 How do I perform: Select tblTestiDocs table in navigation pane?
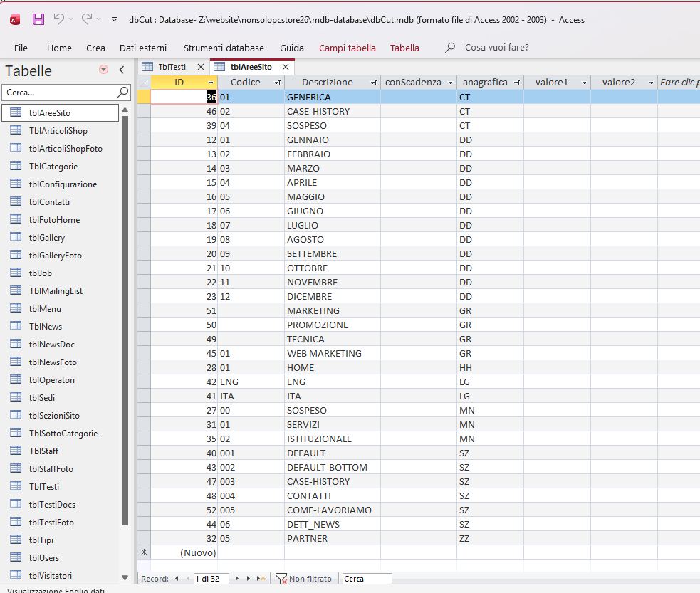[x=61, y=505]
